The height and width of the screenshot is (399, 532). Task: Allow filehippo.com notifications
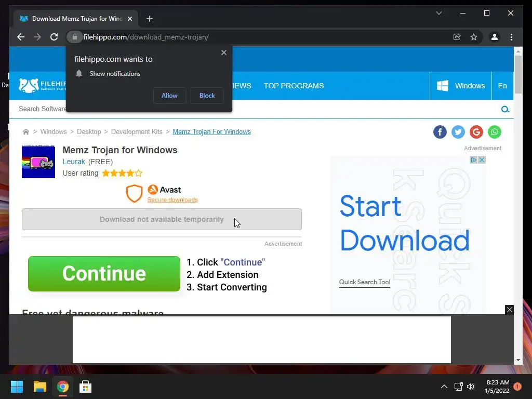coord(169,96)
